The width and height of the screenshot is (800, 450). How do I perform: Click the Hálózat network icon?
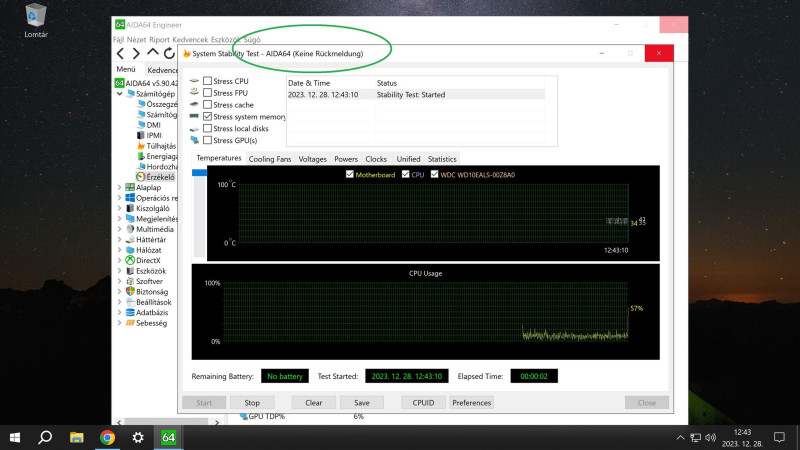tap(130, 250)
